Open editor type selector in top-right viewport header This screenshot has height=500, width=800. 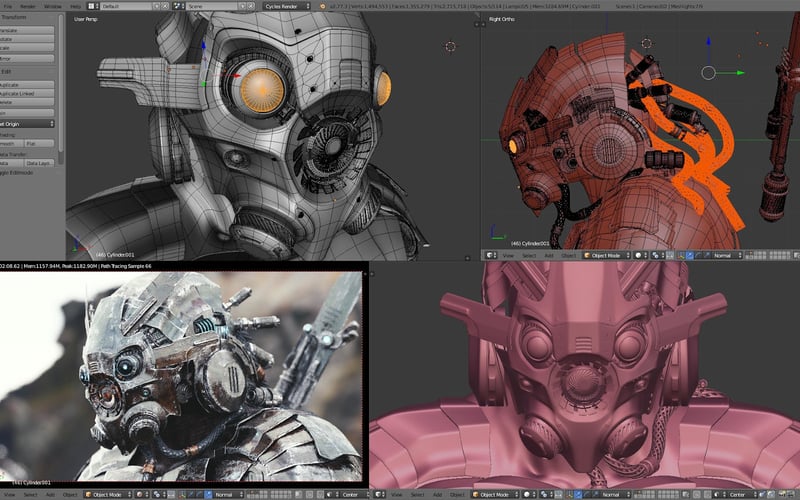pos(491,255)
